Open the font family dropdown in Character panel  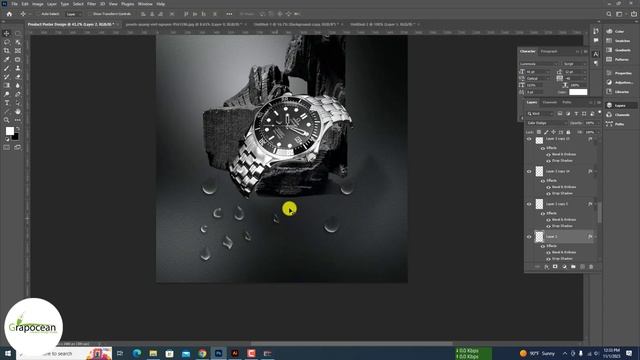[539, 64]
